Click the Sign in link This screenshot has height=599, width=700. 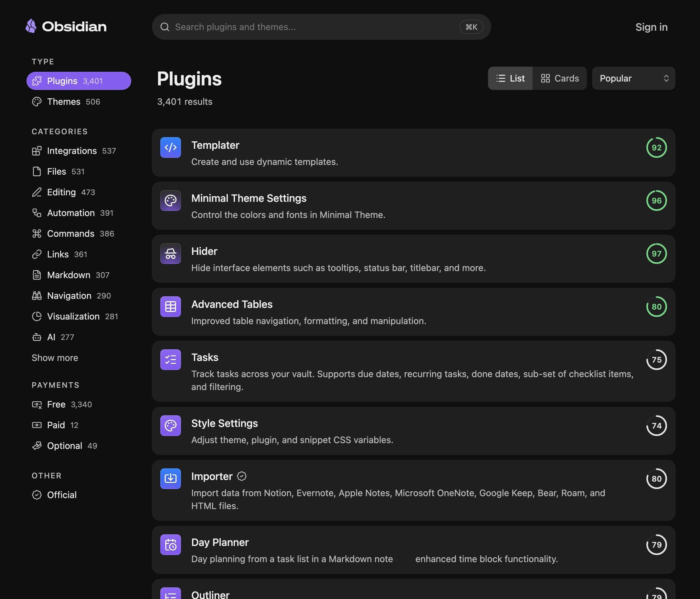pos(651,27)
